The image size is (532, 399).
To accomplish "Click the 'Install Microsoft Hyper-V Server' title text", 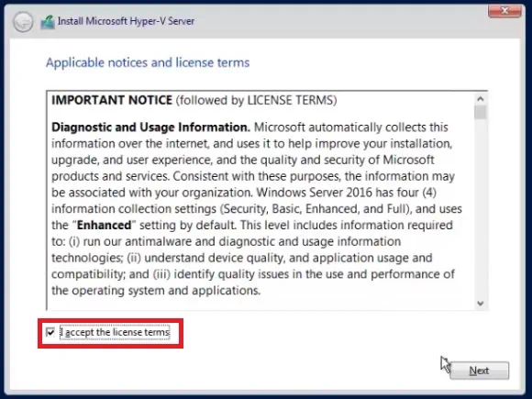I will pyautogui.click(x=127, y=21).
